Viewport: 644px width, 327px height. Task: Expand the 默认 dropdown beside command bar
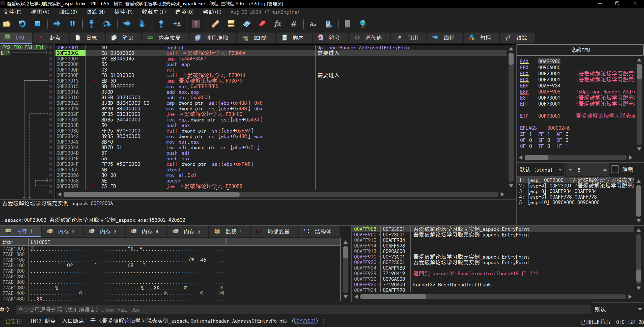[617, 309]
